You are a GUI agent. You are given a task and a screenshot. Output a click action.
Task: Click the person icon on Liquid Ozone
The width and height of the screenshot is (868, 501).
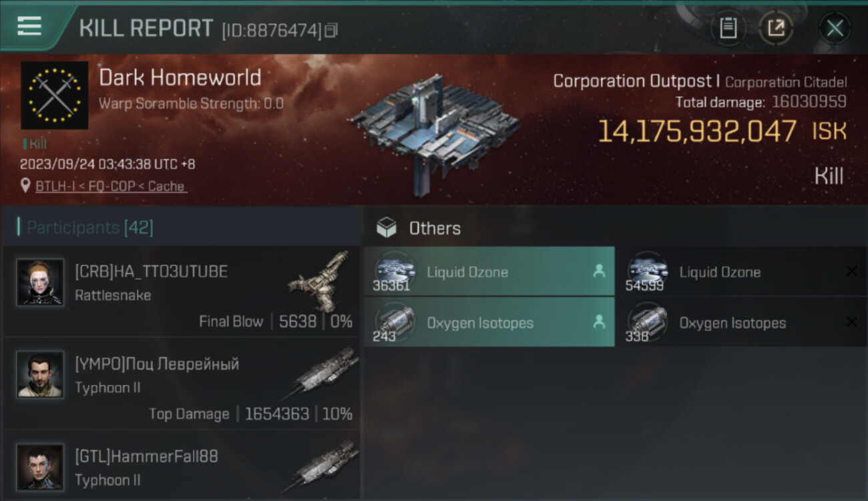[599, 271]
